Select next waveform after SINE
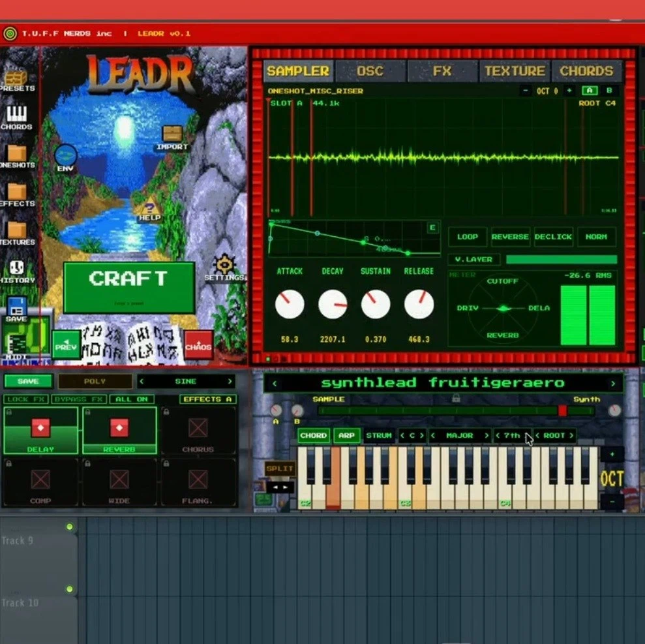The image size is (645, 644). [x=230, y=382]
